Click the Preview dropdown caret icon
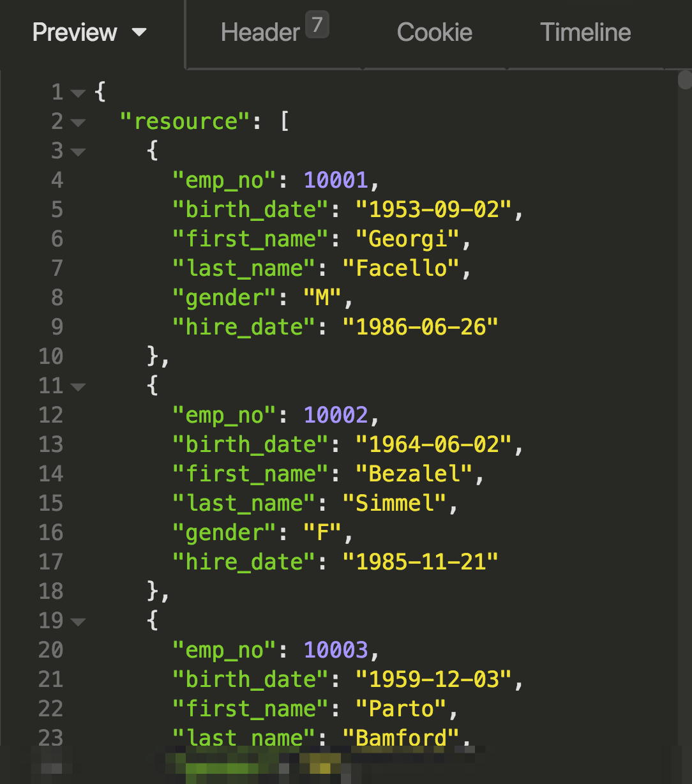Screen dimensions: 692x784 [x=139, y=33]
